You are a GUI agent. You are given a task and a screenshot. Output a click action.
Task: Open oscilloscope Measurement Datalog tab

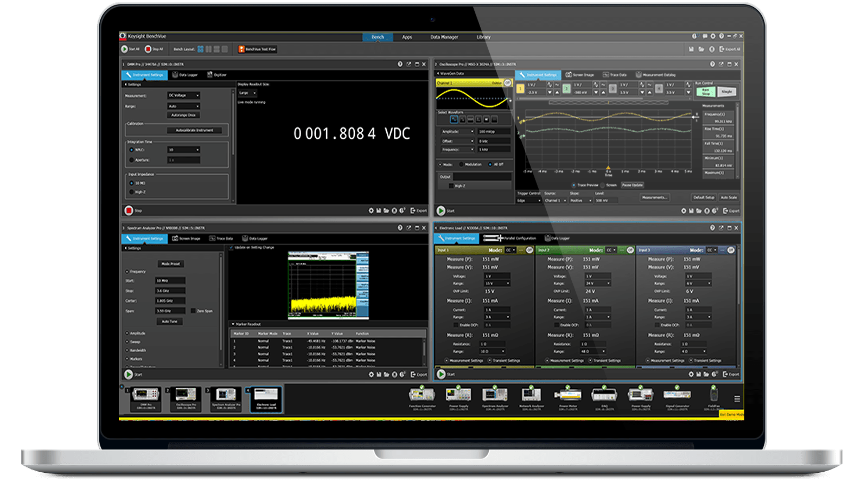[655, 75]
